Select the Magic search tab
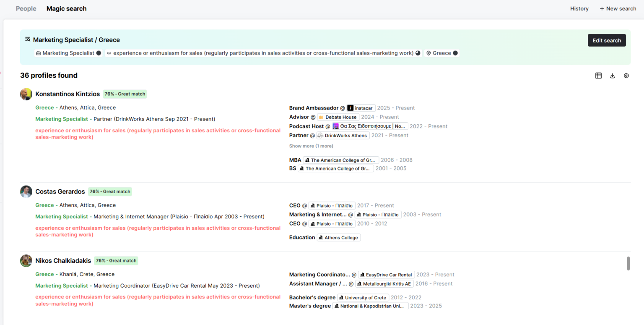Viewport: 644px width, 325px height. (67, 8)
